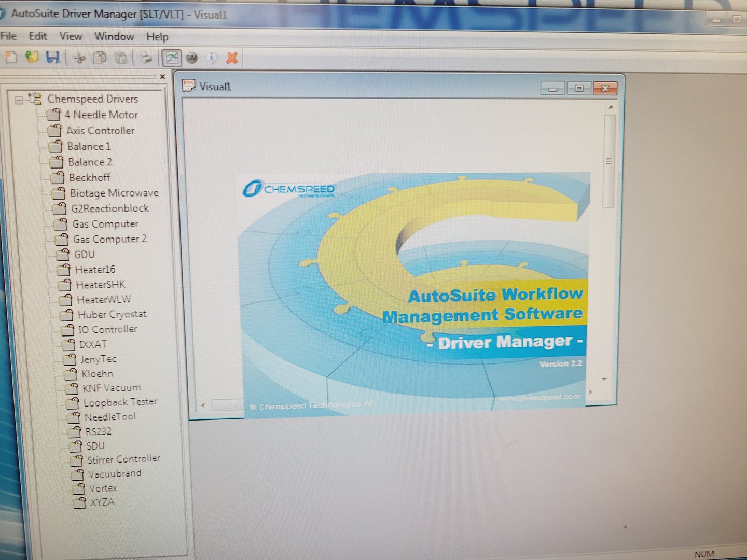The width and height of the screenshot is (747, 560).
Task: Select the Kloehn driver
Action: (97, 373)
